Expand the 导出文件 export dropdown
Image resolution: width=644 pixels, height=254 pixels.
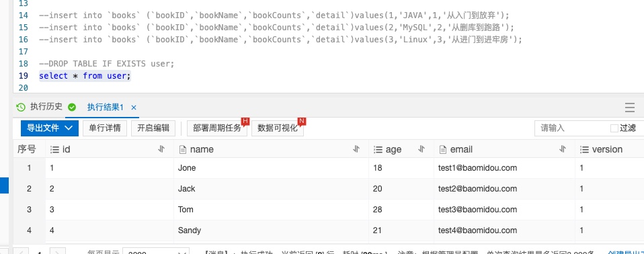tap(50, 128)
